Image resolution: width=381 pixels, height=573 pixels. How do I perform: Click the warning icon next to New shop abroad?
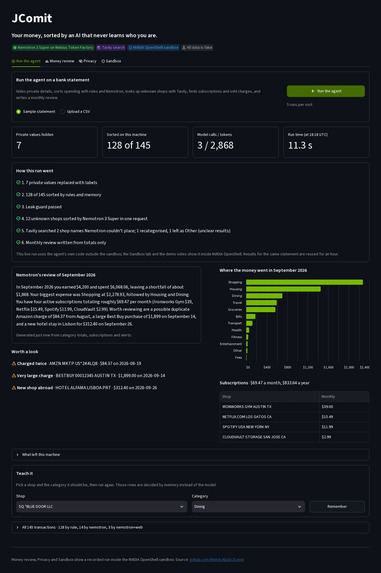coord(14,388)
